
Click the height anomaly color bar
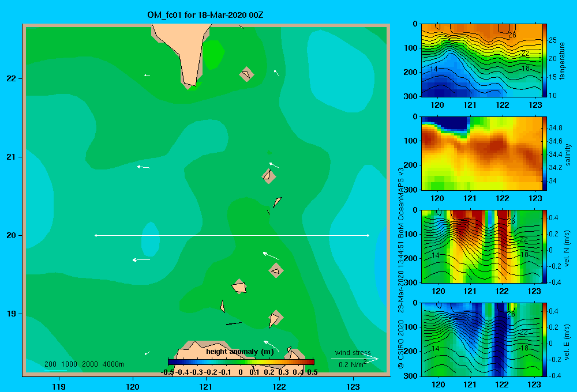point(241,362)
